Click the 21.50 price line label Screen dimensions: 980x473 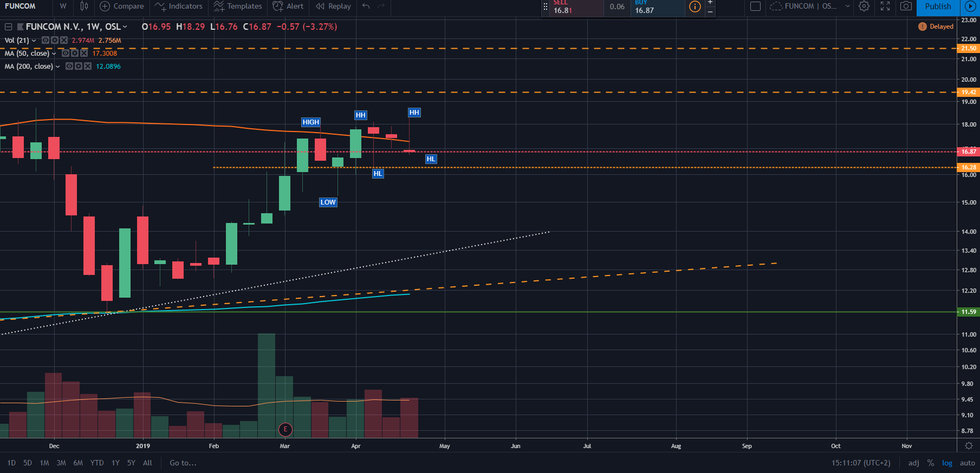(969, 48)
